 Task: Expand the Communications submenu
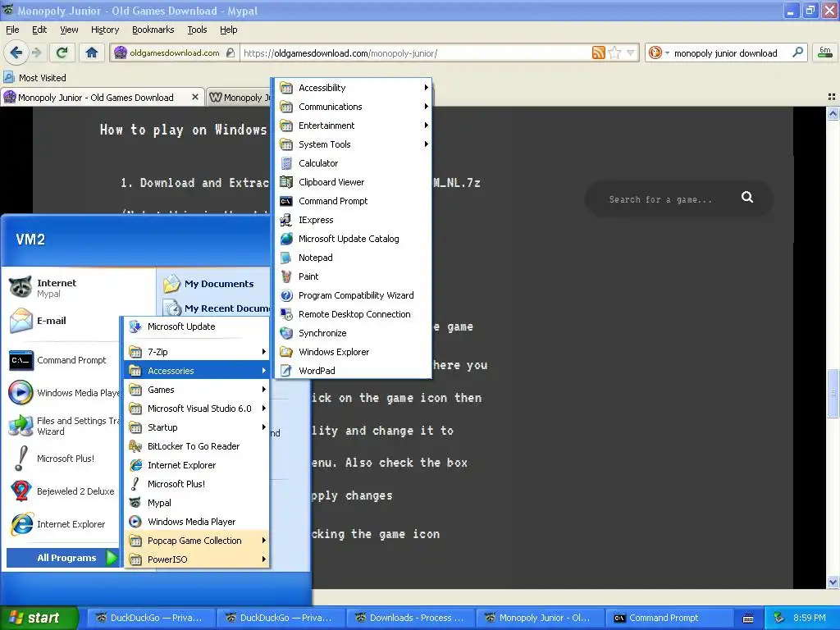pos(353,107)
